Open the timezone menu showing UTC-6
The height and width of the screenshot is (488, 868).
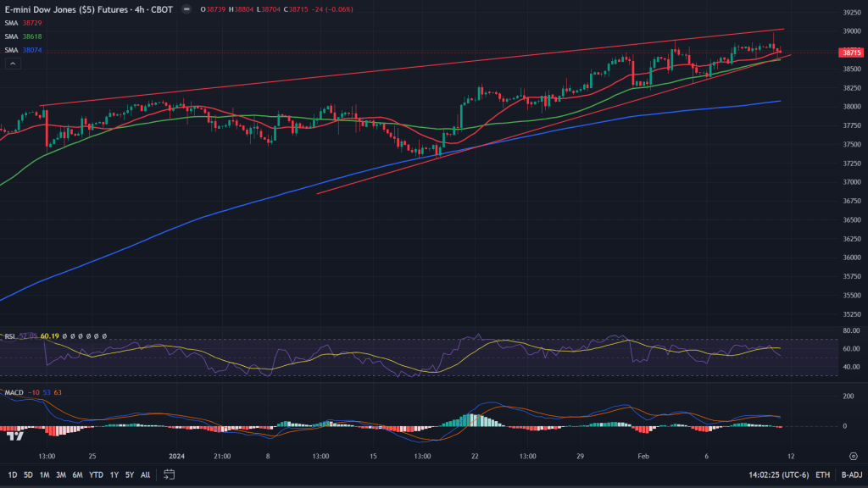[x=779, y=475]
